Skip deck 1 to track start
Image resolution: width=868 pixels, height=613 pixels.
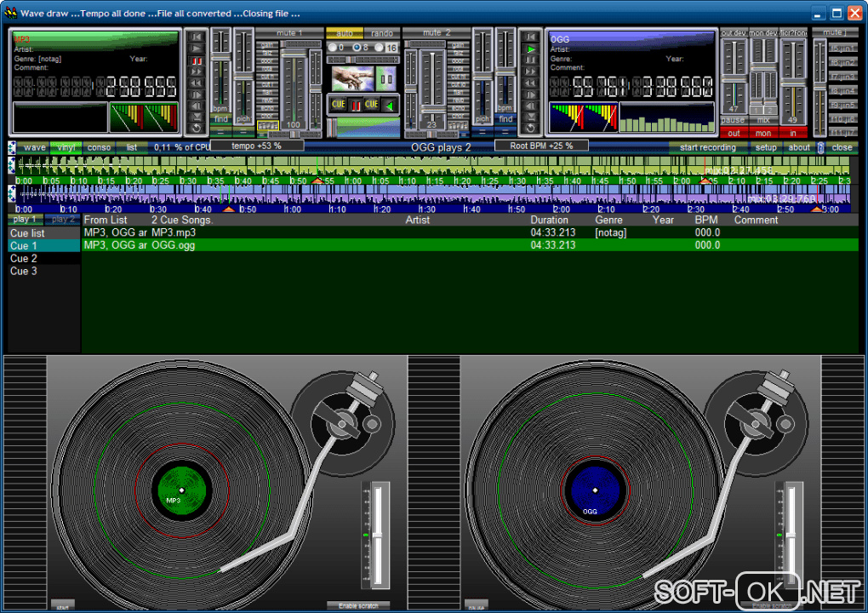(196, 37)
